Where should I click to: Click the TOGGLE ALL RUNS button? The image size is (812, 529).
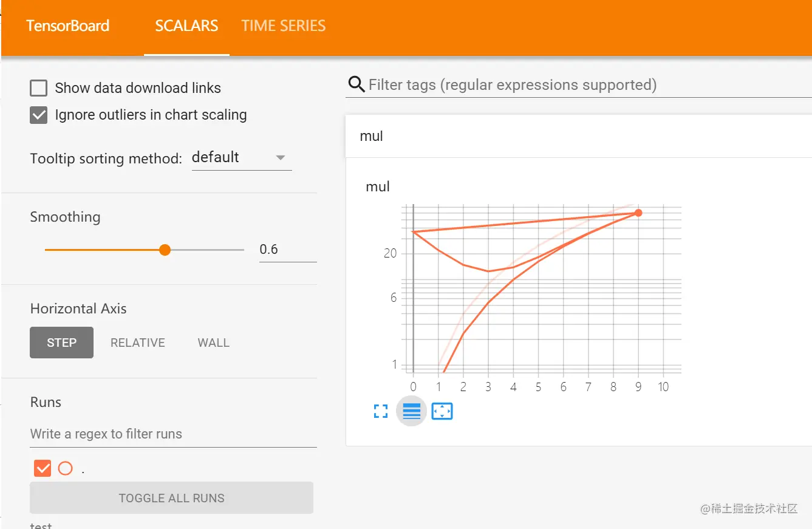point(171,498)
